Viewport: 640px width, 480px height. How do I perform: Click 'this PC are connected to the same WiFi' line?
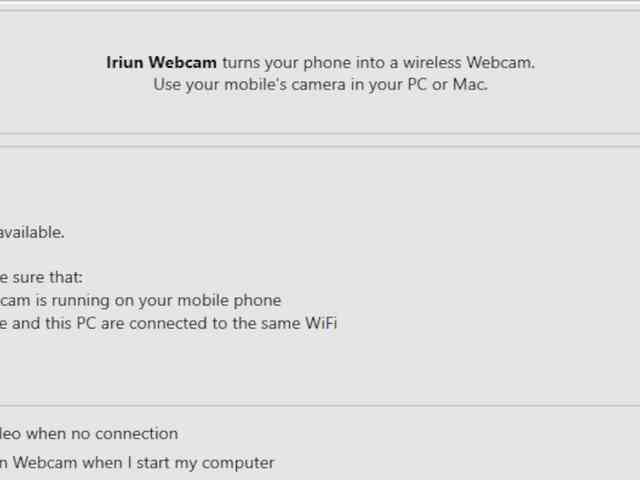tap(168, 323)
